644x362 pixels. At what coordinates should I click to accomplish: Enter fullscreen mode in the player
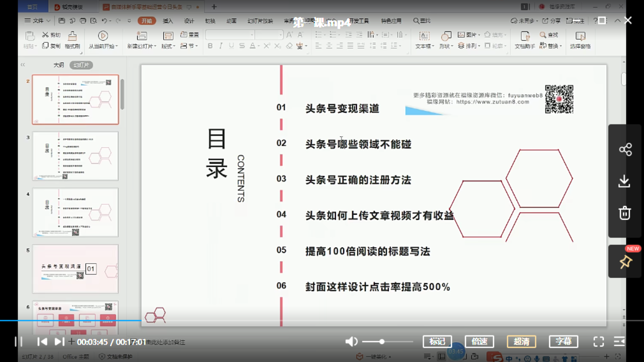(599, 342)
